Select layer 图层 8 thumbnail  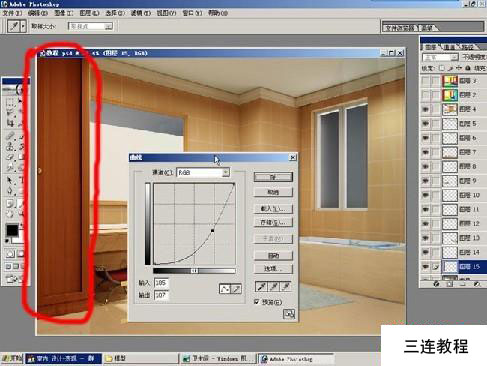(450, 167)
